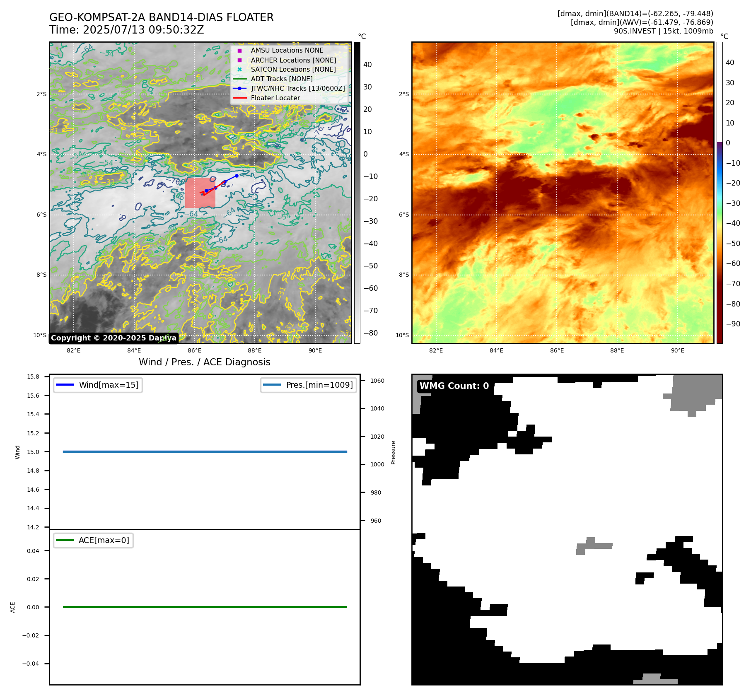Click the cyan SATCON cross legend marker
The width and height of the screenshot is (751, 700).
tap(239, 70)
